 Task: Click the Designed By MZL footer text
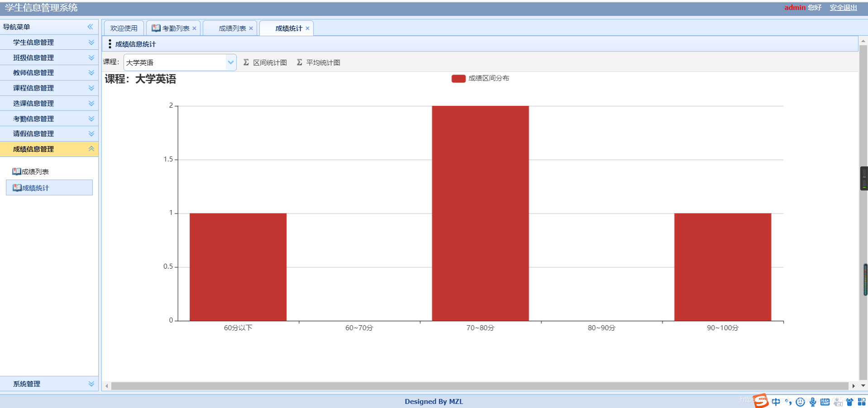coord(434,401)
